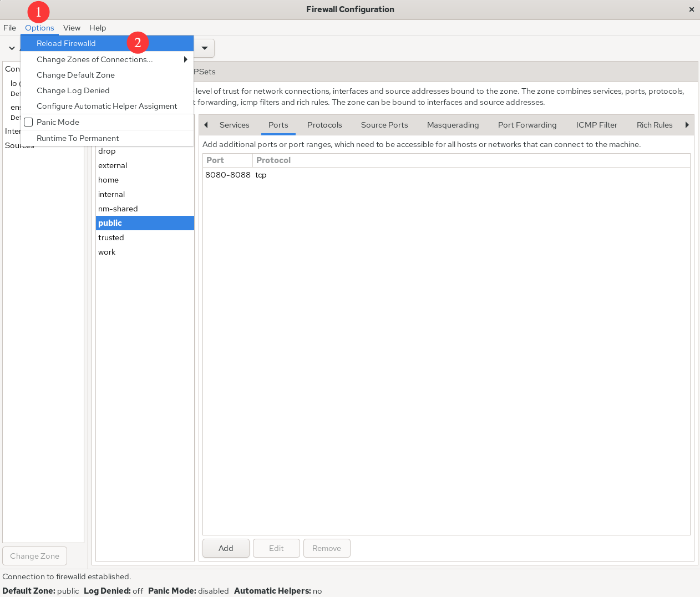Choose Change Default Zone
Screen dimensions: 700x597
point(75,75)
